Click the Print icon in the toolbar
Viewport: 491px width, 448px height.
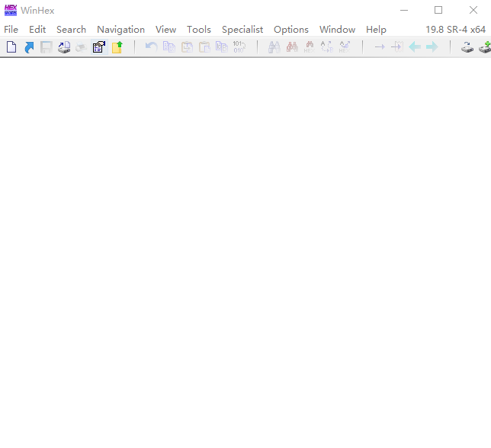pos(82,47)
